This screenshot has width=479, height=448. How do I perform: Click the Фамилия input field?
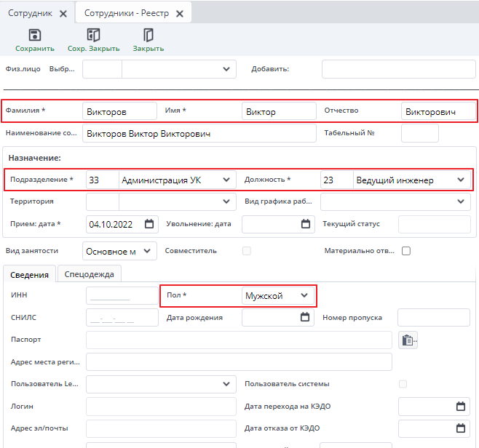click(119, 111)
